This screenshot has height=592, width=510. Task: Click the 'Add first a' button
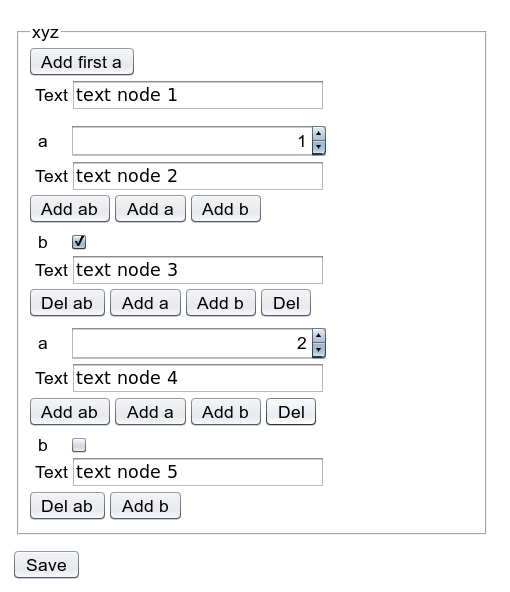(x=82, y=62)
